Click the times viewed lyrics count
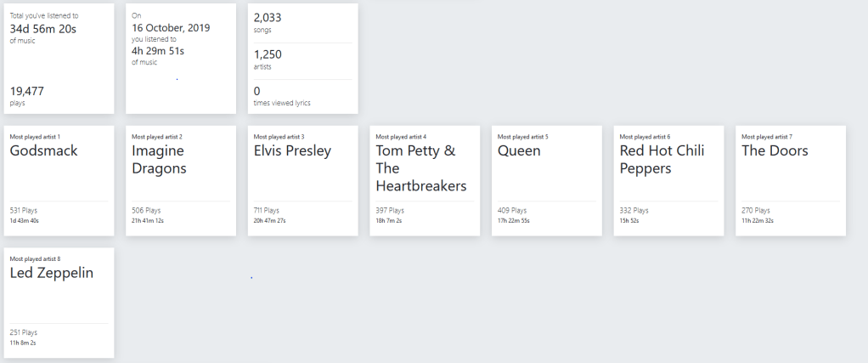 click(x=257, y=91)
